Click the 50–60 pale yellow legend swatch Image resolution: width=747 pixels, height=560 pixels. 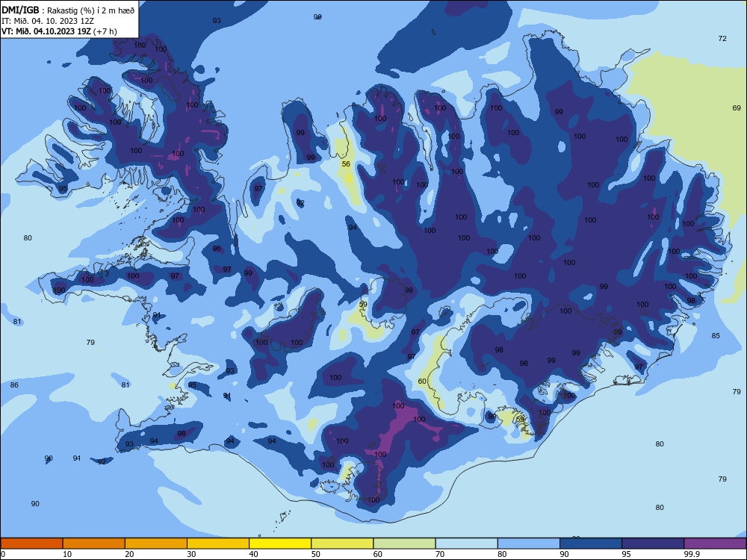[343, 544]
